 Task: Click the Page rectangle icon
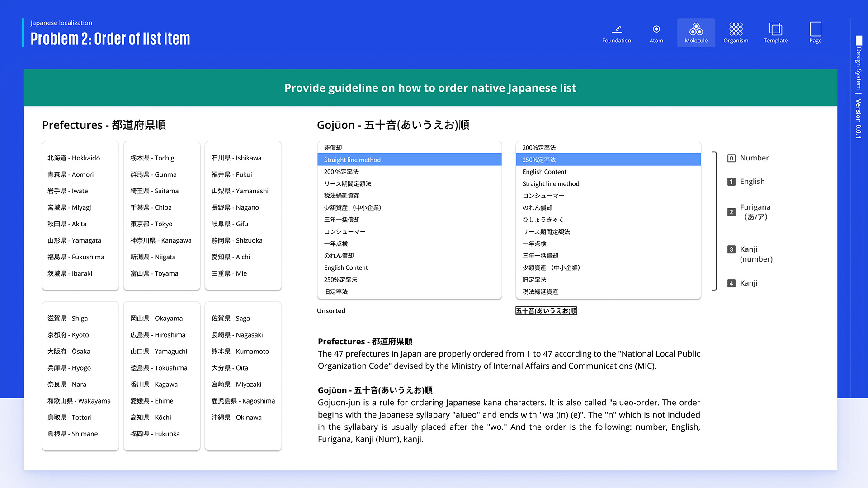(816, 29)
